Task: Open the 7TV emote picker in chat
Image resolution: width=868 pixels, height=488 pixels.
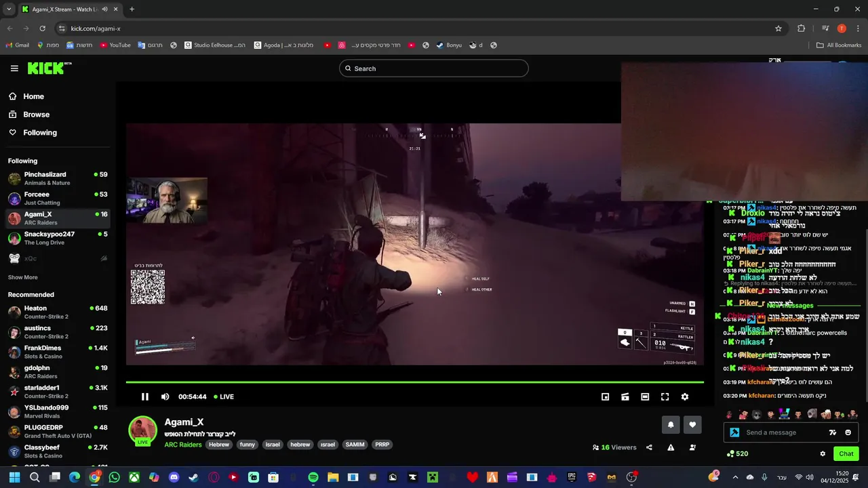Action: pyautogui.click(x=833, y=432)
